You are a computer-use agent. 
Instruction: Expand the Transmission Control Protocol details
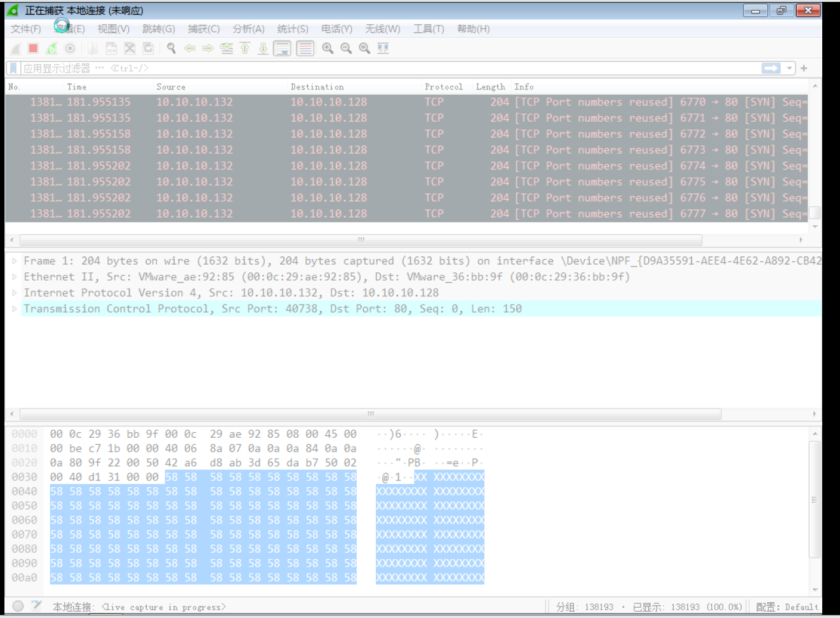coord(14,308)
